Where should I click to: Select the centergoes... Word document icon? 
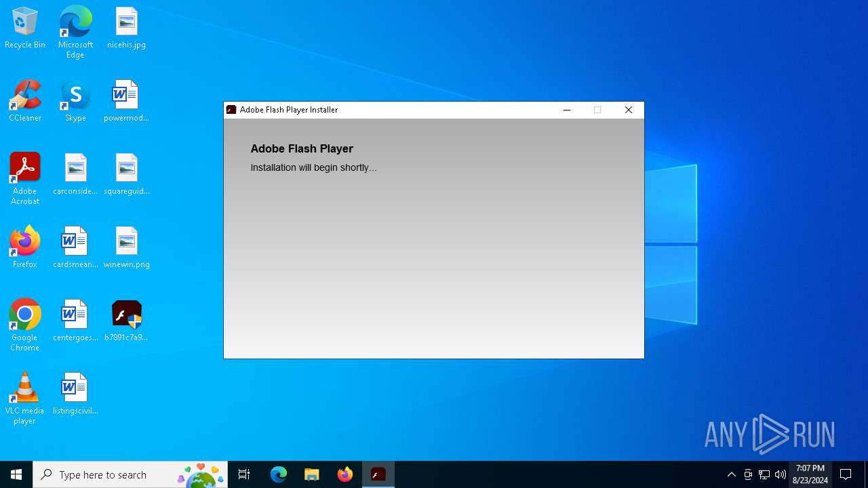click(75, 321)
